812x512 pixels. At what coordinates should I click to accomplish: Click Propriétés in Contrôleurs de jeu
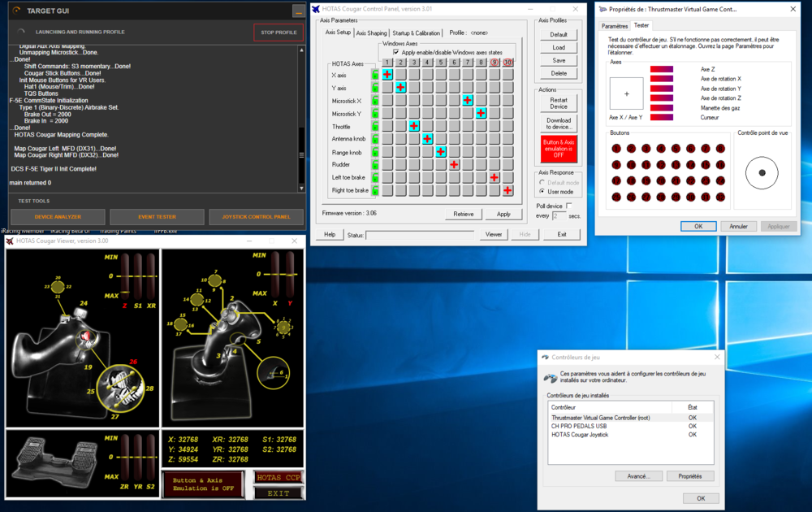(x=689, y=476)
